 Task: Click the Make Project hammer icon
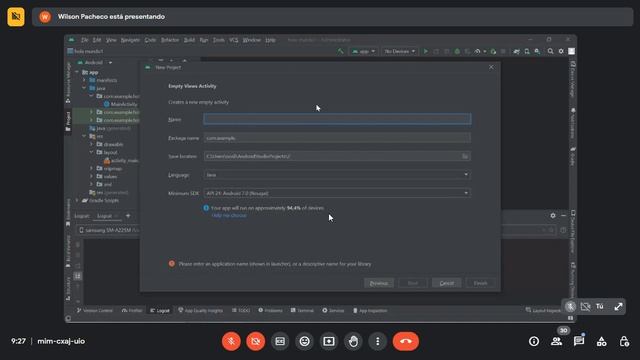(x=340, y=51)
